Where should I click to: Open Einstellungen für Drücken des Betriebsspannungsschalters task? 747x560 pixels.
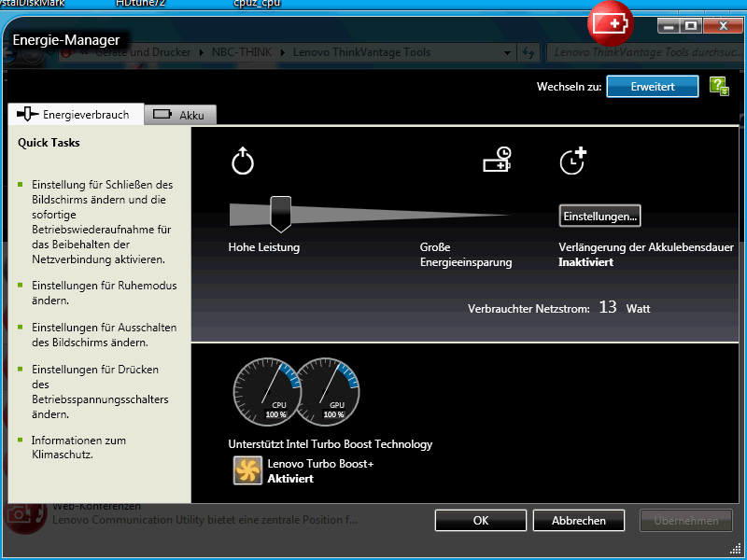coord(100,391)
